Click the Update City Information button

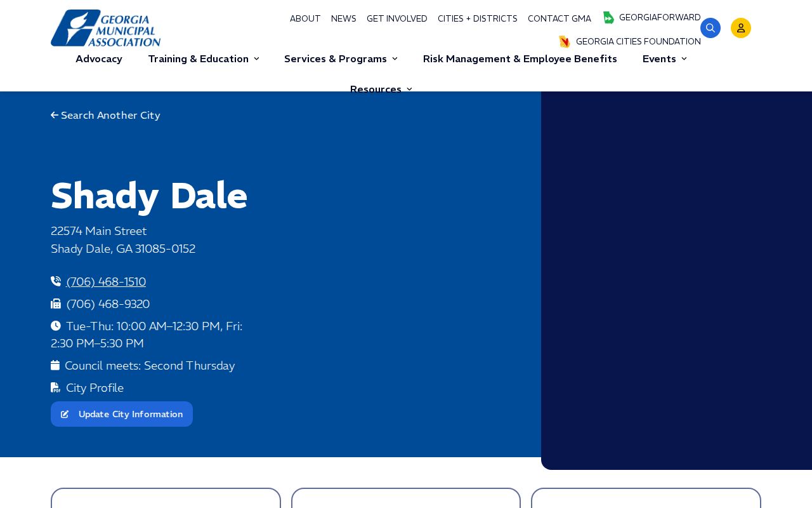coord(122,414)
